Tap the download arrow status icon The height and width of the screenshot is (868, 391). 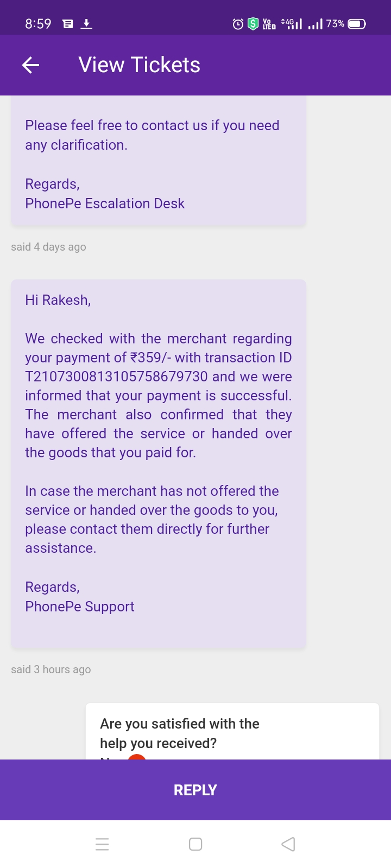86,24
